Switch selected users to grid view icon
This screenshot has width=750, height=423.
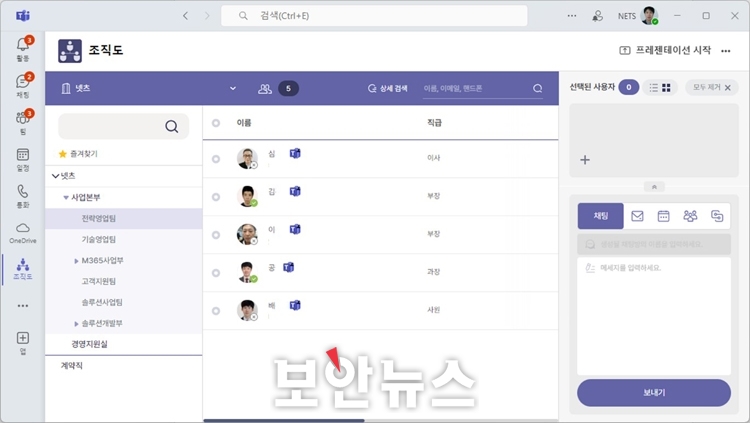click(667, 88)
